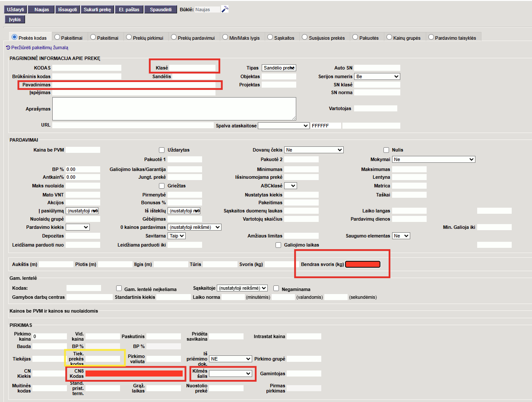
Task: Click inside the Aprašymas text area
Action: [174, 109]
